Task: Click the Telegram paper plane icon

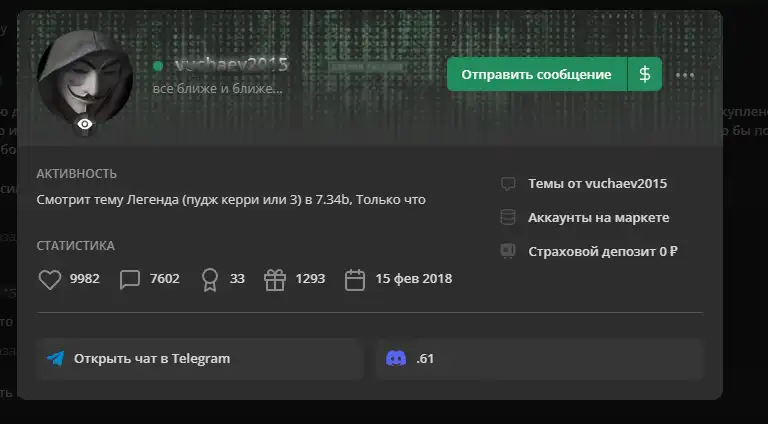Action: 55,358
